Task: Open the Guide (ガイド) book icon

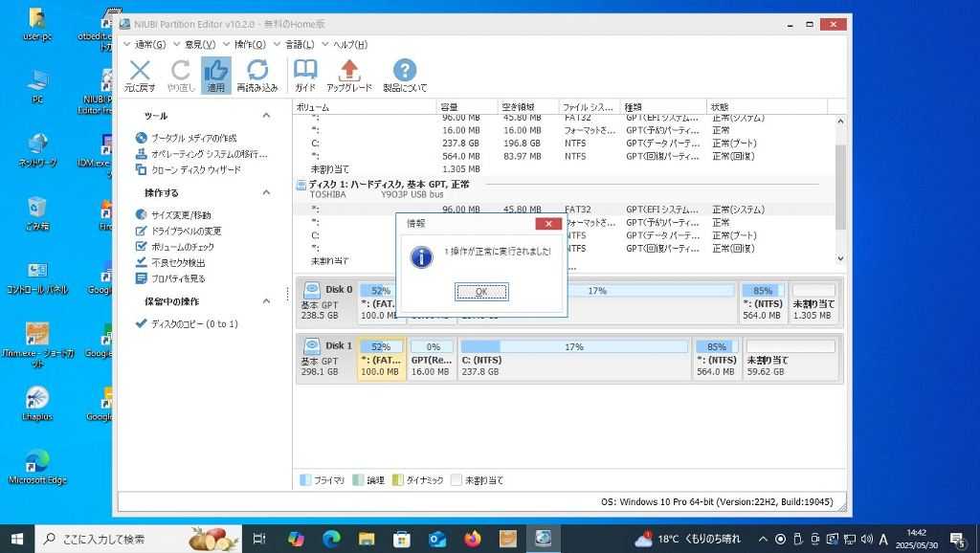Action: [x=304, y=73]
